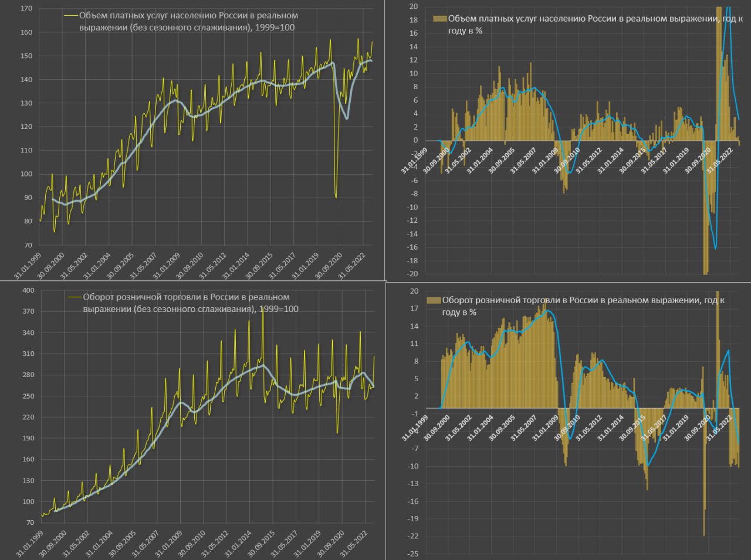This screenshot has height=560, width=751.
Task: Click the 80 label on the services index axis
Action: coord(28,221)
